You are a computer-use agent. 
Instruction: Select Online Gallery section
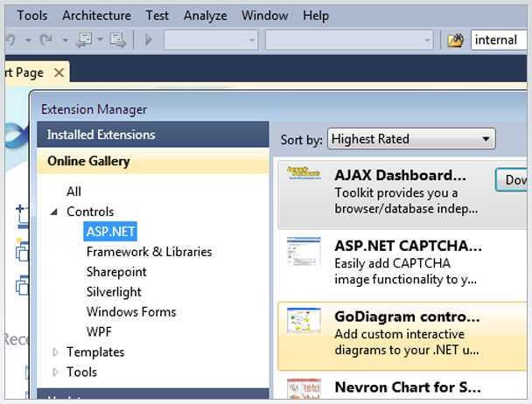[153, 161]
